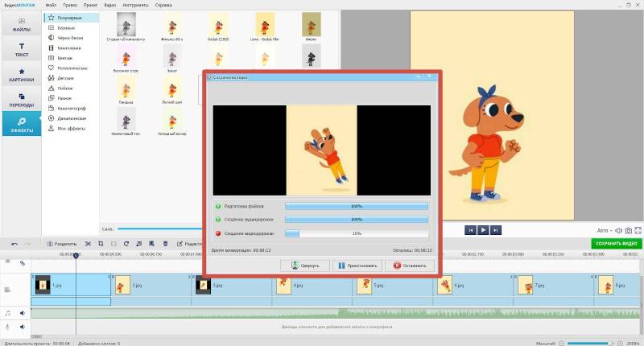Go to previous frame in preview player
644x346 pixels.
pyautogui.click(x=470, y=230)
